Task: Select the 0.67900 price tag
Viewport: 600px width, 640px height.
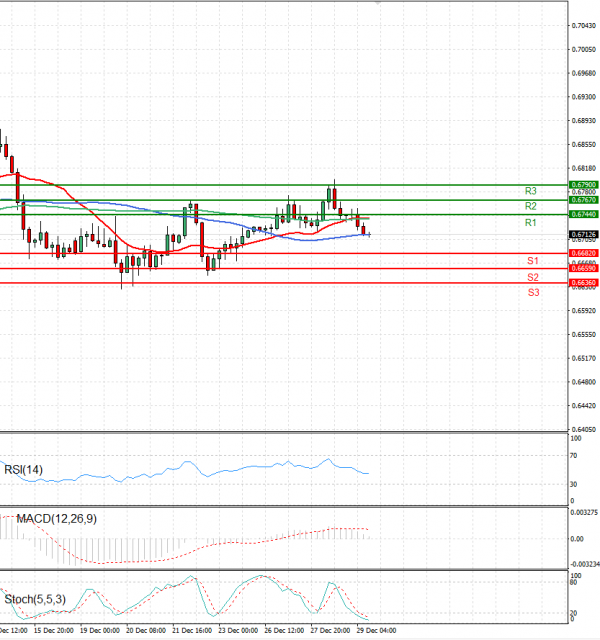Action: tap(584, 185)
